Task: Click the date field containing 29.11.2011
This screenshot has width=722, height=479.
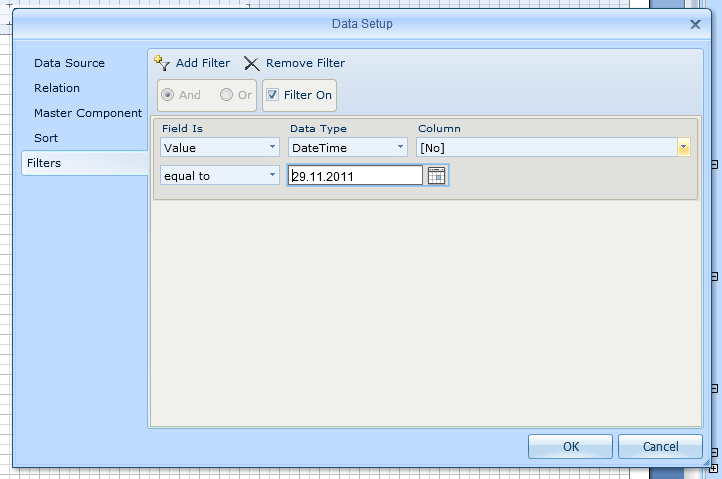Action: (355, 175)
